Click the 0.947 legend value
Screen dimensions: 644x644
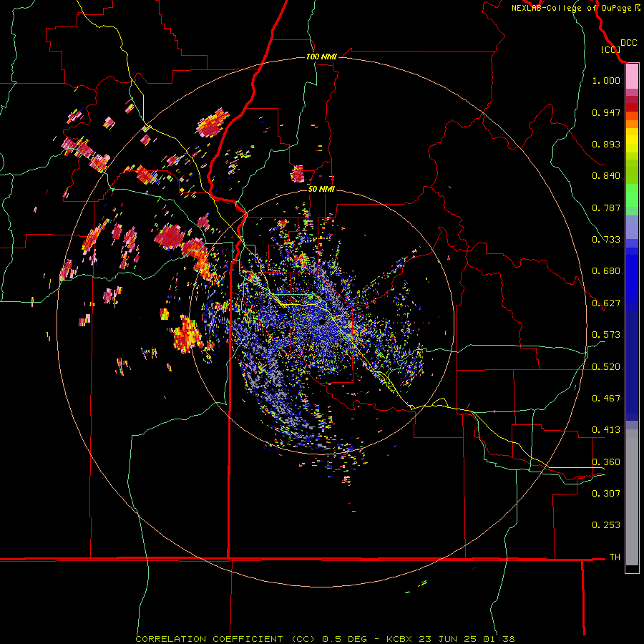(x=606, y=112)
